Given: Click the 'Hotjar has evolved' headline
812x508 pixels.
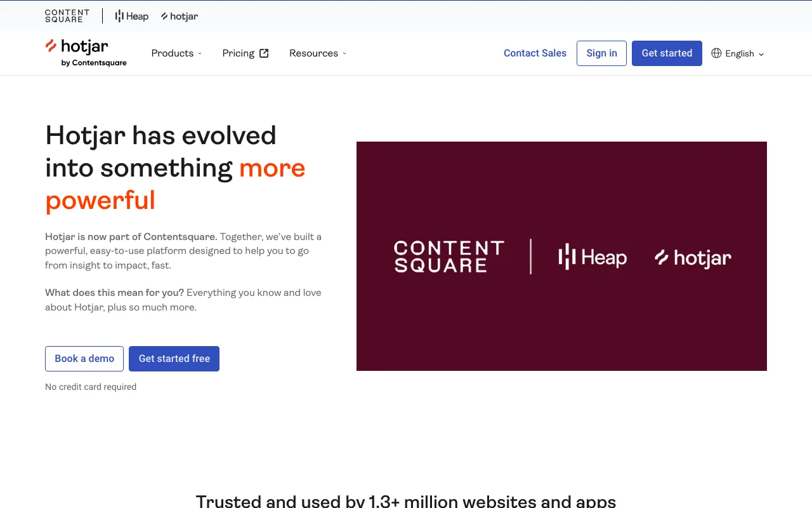Looking at the screenshot, I should click(x=175, y=168).
